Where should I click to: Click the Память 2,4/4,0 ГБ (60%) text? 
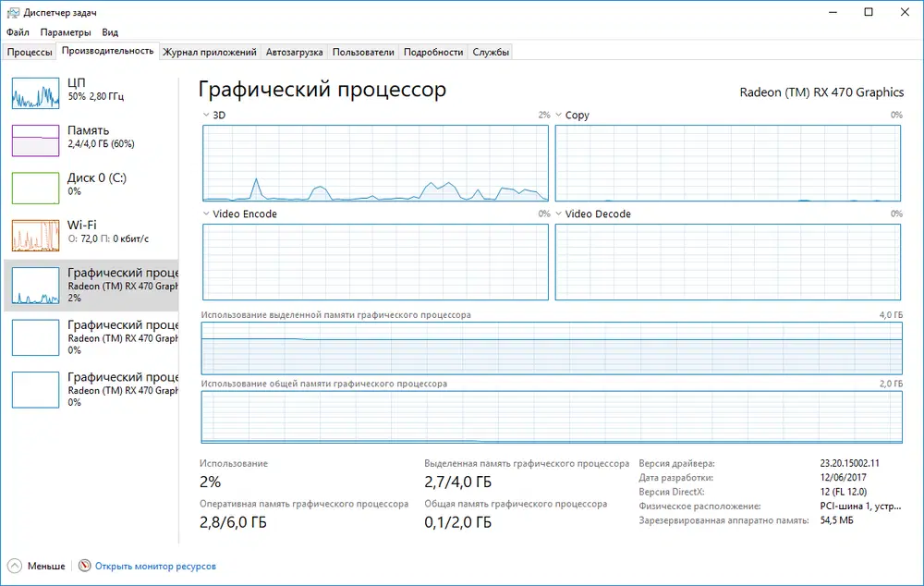101,137
